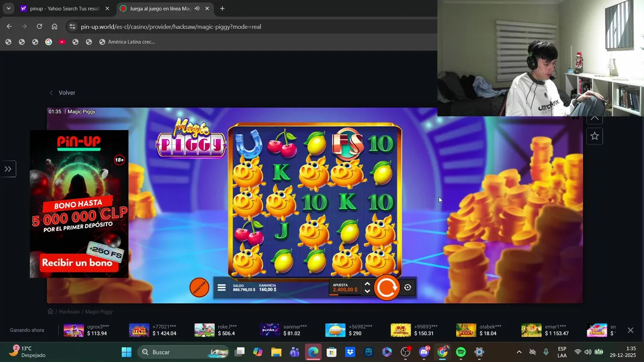The width and height of the screenshot is (644, 362).
Task: Open ogrox3*** winning game thumbnail
Action: point(73,330)
